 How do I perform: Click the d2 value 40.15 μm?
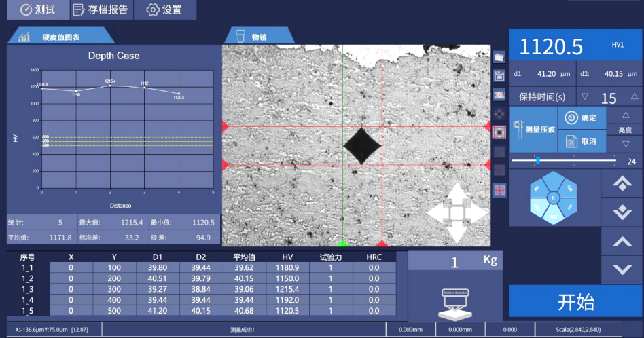[621, 74]
